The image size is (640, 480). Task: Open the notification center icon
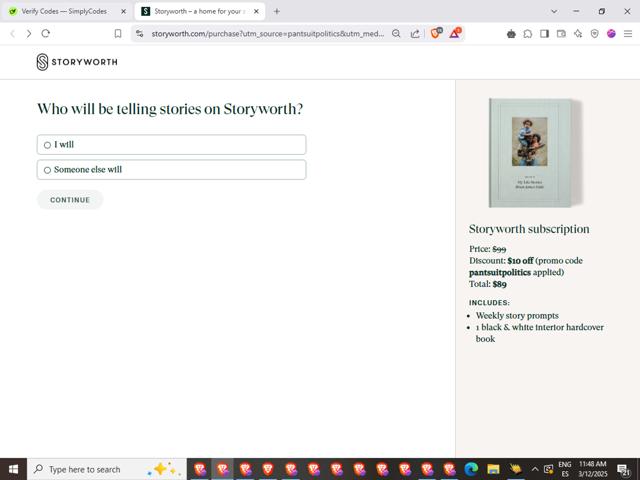623,470
